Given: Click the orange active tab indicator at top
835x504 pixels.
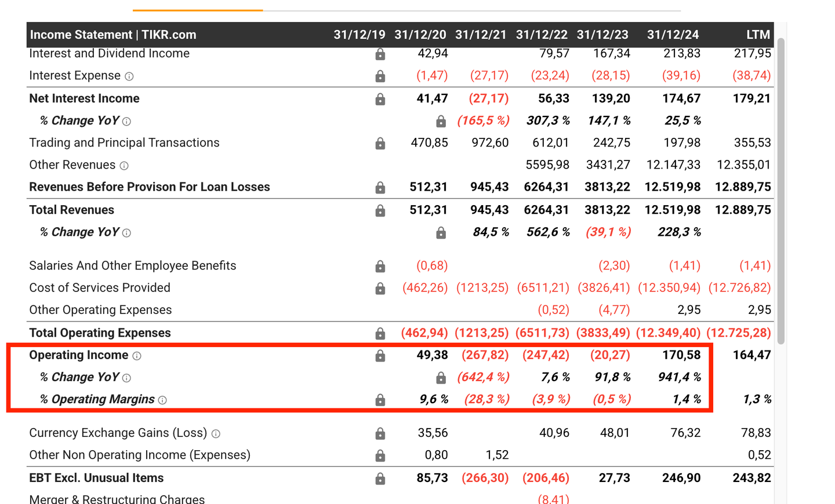Looking at the screenshot, I should (198, 10).
